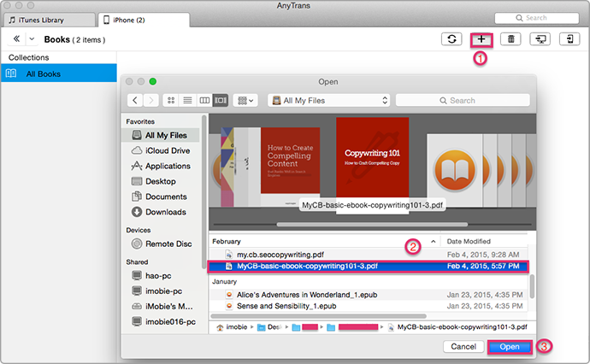Switch to the iPhone (2) tab

pyautogui.click(x=144, y=20)
